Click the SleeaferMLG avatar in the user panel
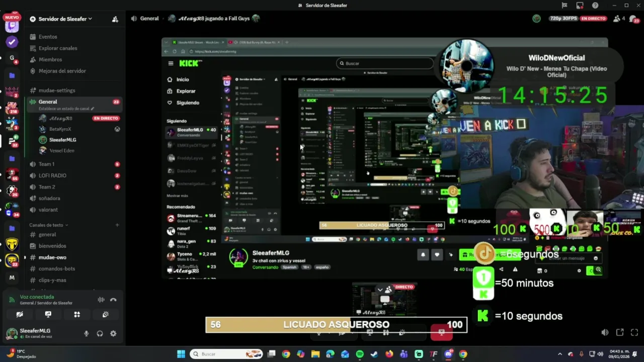Image resolution: width=644 pixels, height=362 pixels. tap(11, 333)
